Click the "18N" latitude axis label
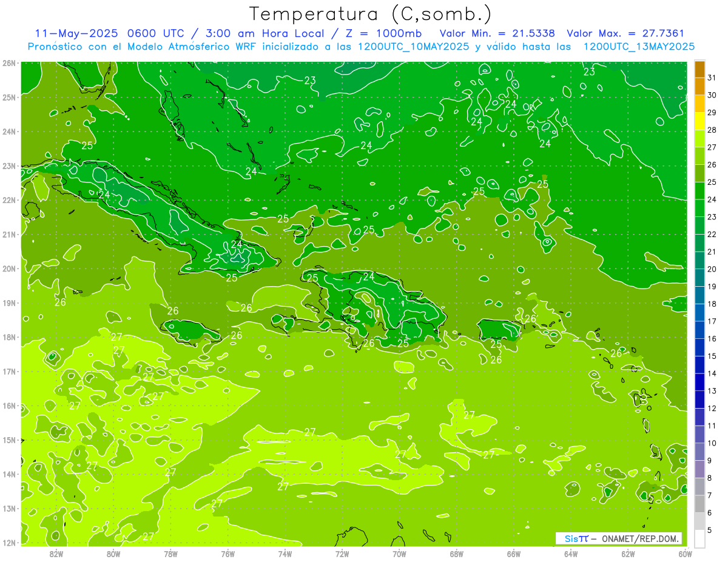728x562 pixels. pyautogui.click(x=9, y=337)
